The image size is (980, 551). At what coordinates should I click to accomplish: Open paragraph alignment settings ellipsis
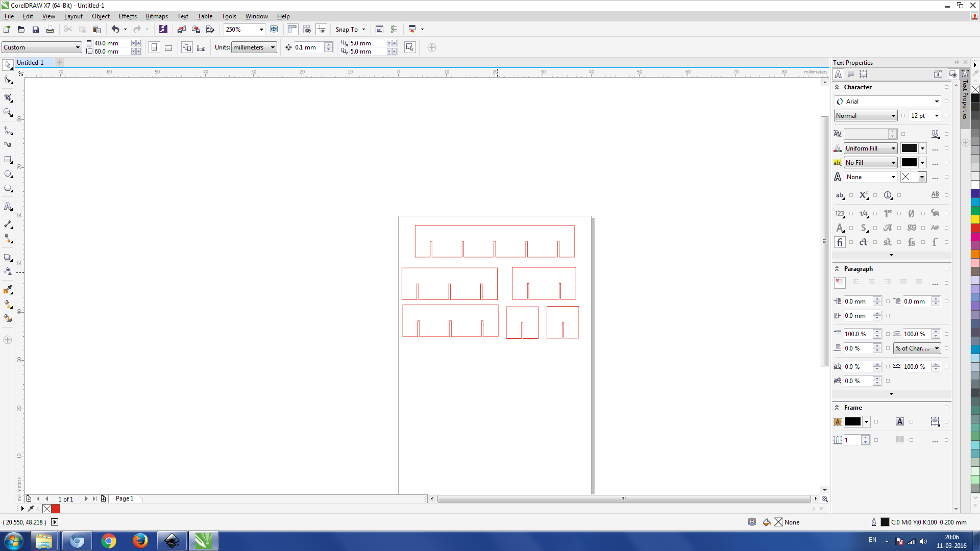[935, 283]
